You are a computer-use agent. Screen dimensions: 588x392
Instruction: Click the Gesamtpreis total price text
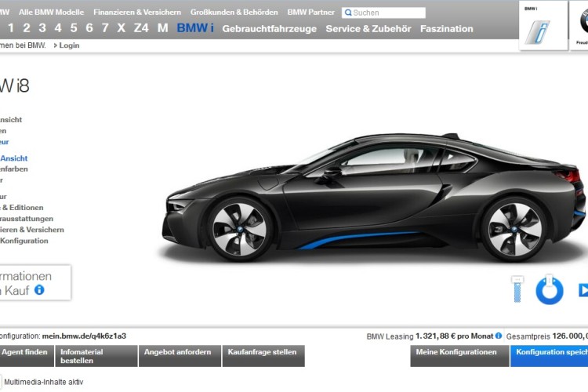pos(547,336)
